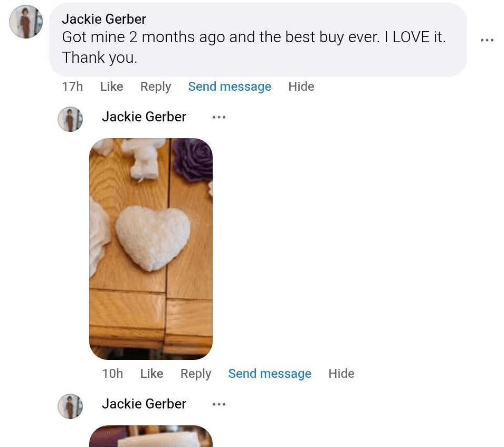Open three-dot menu on the last reply
The width and height of the screenshot is (504, 447).
219,404
